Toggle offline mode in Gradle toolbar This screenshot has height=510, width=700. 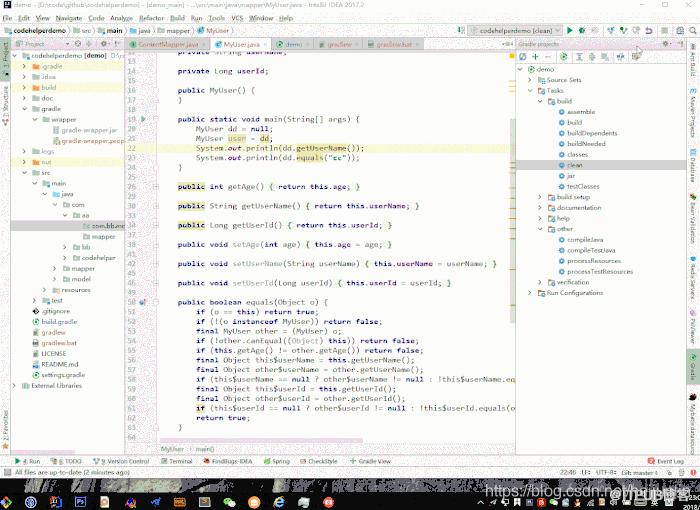[x=621, y=57]
